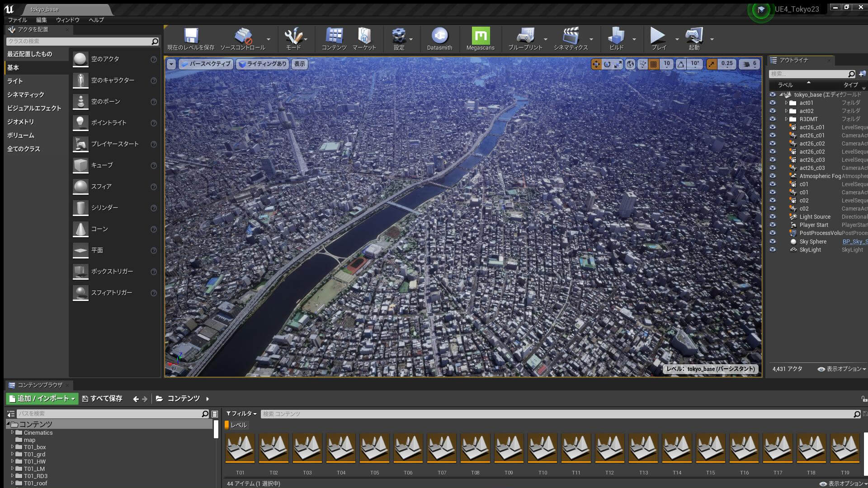Screen dimensions: 868x488
Task: Save the current level via toolbar icon
Action: (191, 36)
